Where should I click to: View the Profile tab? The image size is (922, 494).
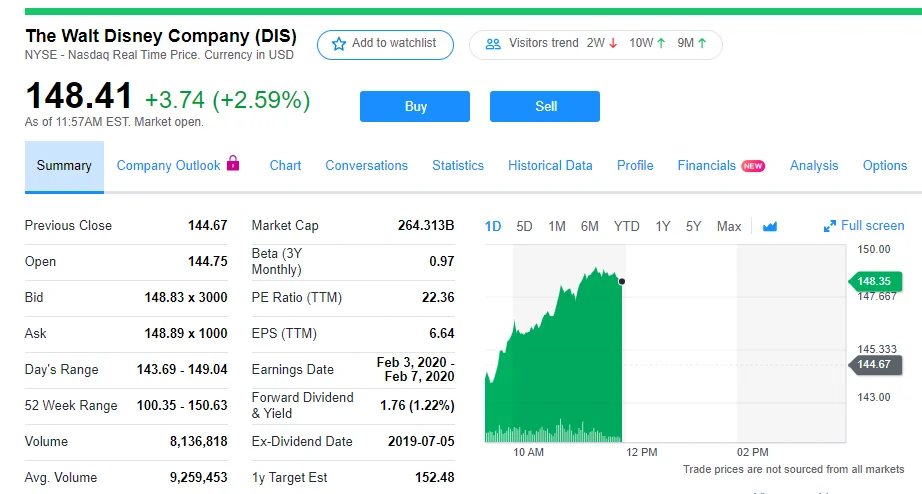click(635, 166)
